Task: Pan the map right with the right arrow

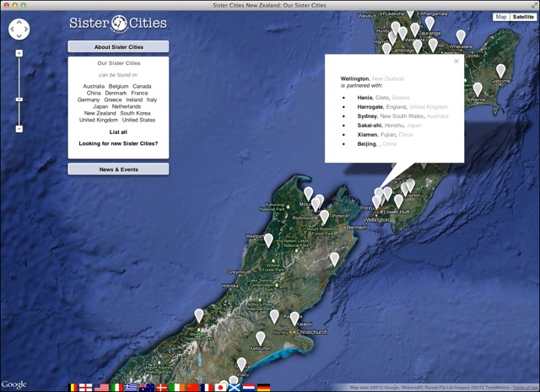Action: coord(26,29)
